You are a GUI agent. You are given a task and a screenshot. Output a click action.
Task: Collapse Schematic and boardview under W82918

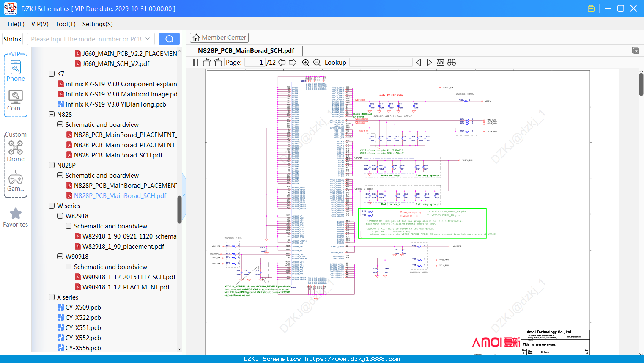(x=69, y=226)
